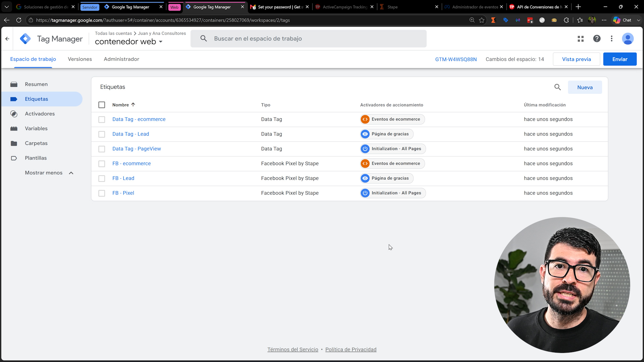Open the Data Tag - ecommerce tag

[x=139, y=119]
